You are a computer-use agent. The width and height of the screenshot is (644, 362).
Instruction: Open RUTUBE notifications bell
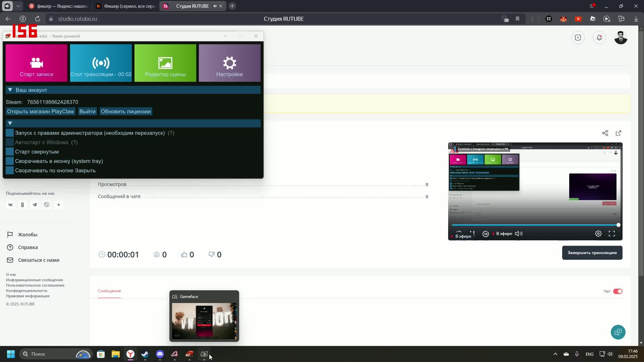coord(599,38)
